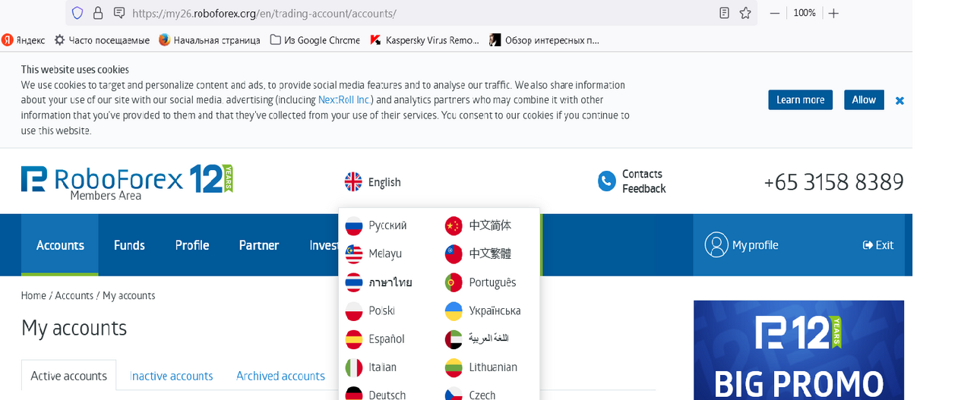The image size is (980, 400).
Task: Click the padlock site security icon
Action: 97,13
